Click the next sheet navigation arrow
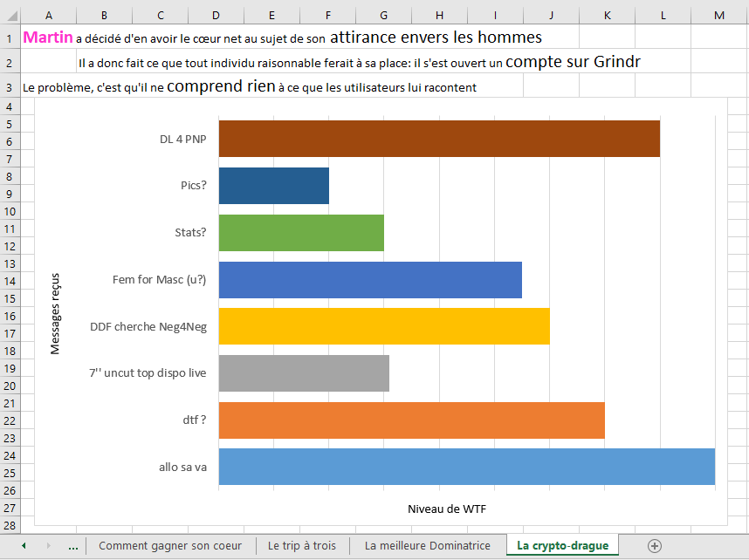Viewport: 749px width, 560px height. pyautogui.click(x=48, y=545)
